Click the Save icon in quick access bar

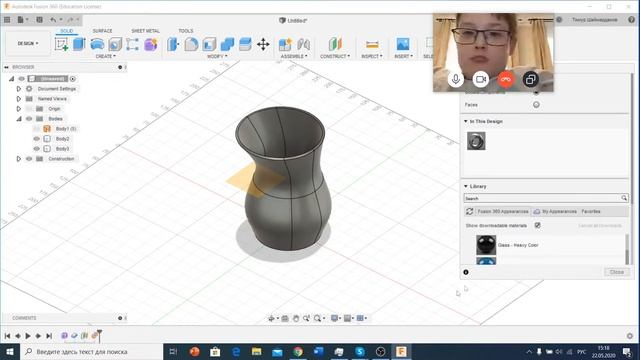tap(40, 20)
